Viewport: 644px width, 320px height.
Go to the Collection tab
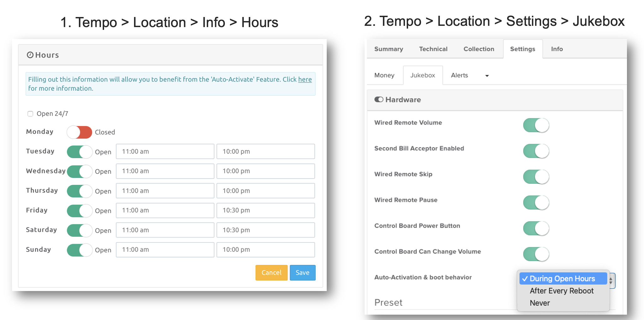point(478,49)
